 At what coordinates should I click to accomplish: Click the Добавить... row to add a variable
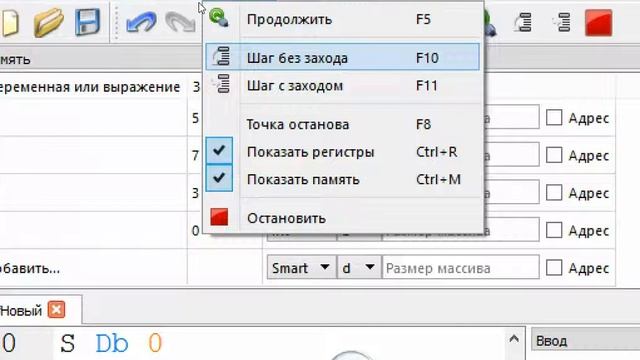tap(93, 268)
